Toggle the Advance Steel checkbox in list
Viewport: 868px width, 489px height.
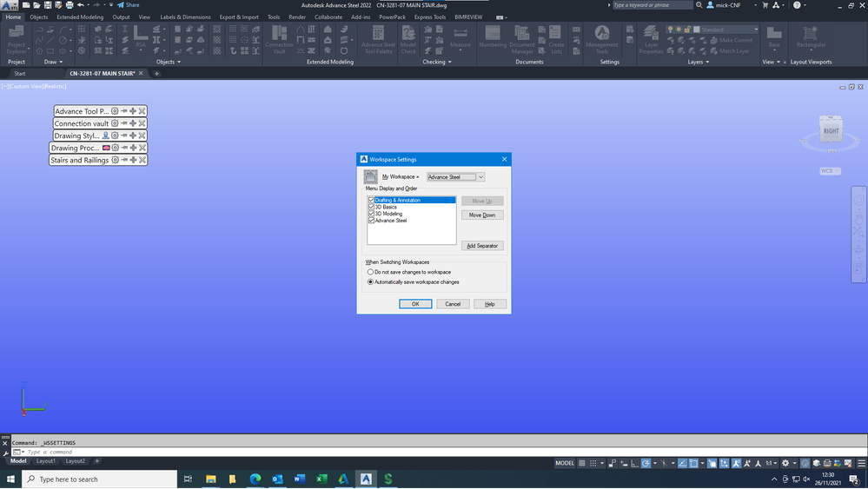pyautogui.click(x=372, y=220)
